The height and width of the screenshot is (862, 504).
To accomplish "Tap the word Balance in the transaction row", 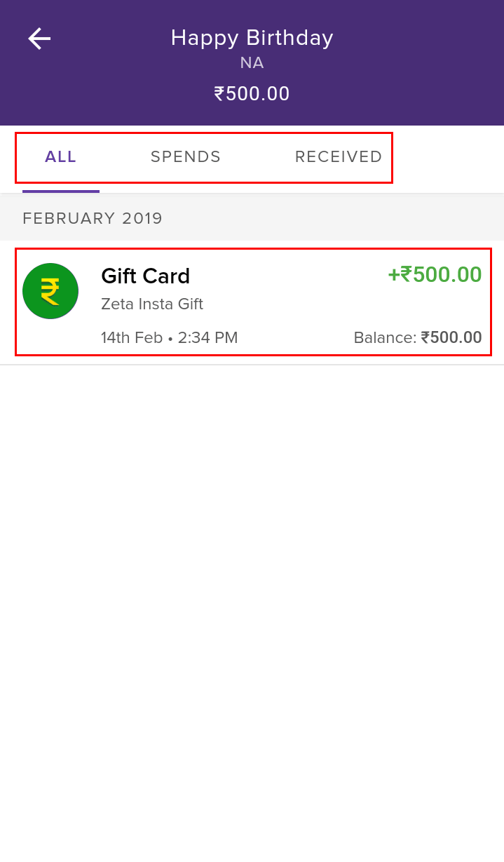I will [385, 338].
